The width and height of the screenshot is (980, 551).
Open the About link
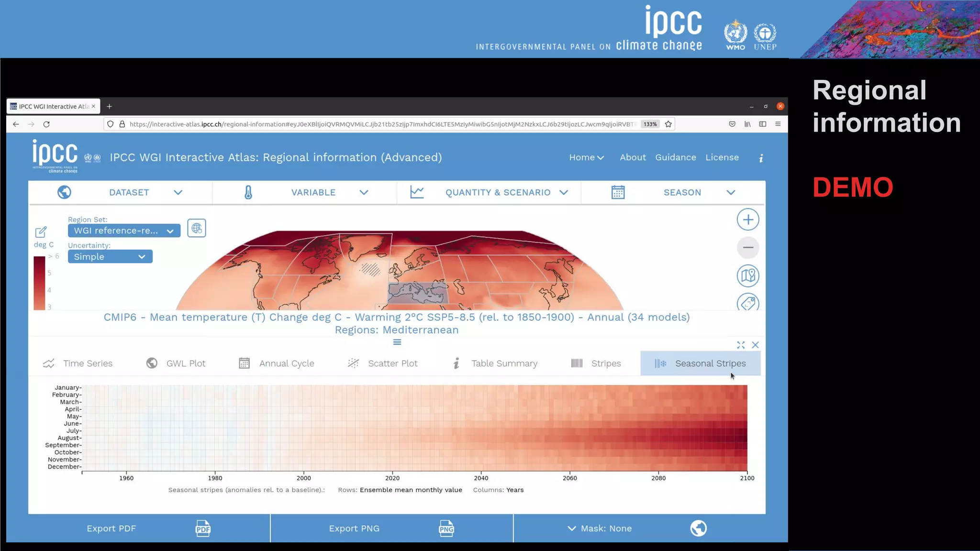(x=633, y=157)
